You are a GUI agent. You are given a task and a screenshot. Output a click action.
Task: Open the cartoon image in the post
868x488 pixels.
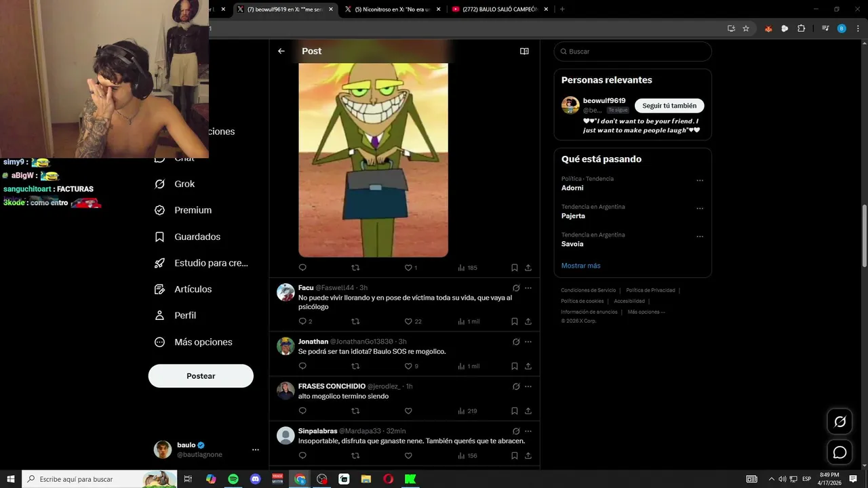(373, 160)
